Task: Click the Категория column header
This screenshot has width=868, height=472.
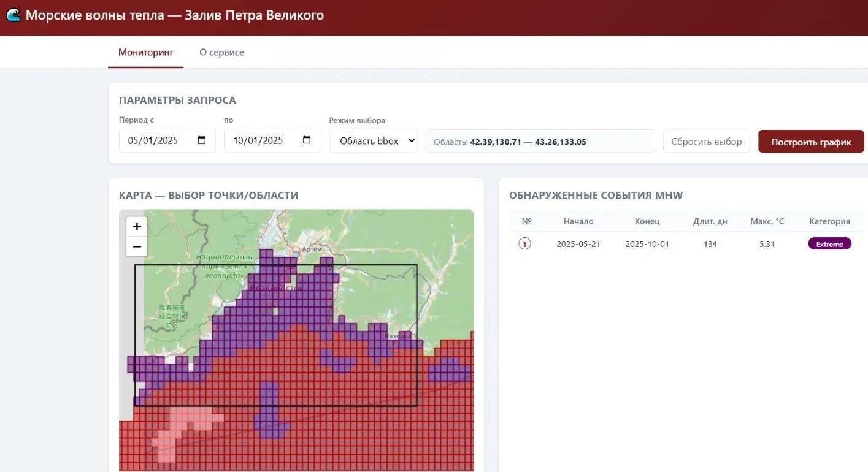Action: [829, 221]
